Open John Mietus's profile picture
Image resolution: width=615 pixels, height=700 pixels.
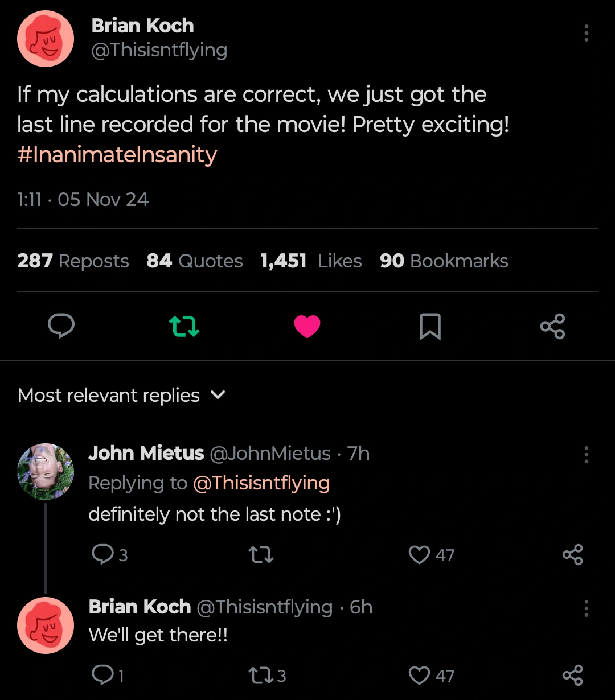(x=46, y=472)
